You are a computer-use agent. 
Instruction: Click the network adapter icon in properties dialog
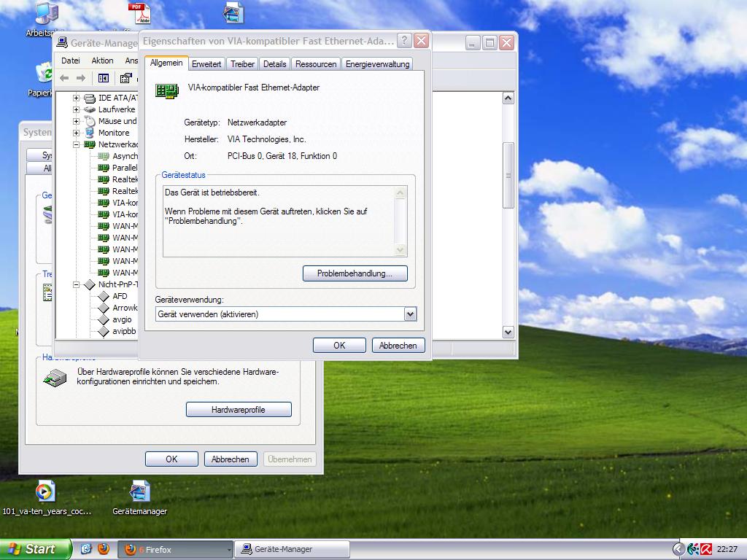[167, 90]
